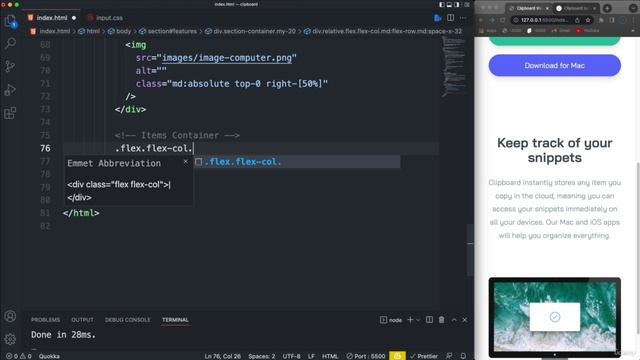640x360 pixels.
Task: Click the Download for Mac button in the browser
Action: tap(555, 65)
